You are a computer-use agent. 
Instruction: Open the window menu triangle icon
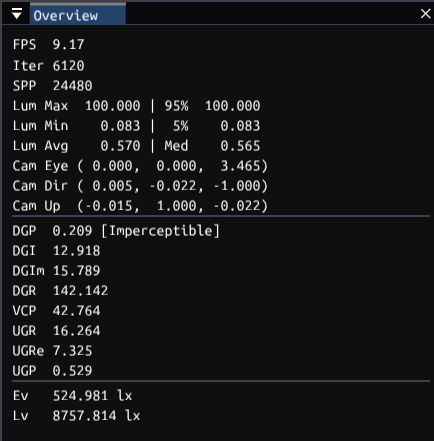click(17, 14)
